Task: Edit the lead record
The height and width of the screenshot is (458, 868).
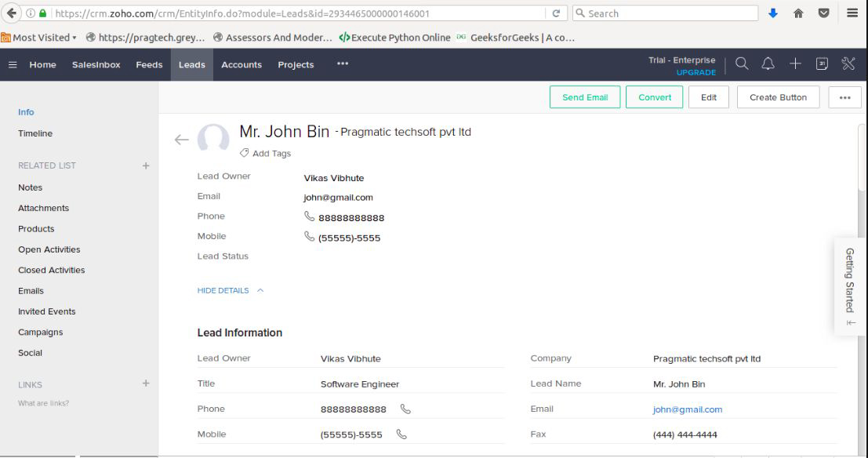Action: coord(709,97)
